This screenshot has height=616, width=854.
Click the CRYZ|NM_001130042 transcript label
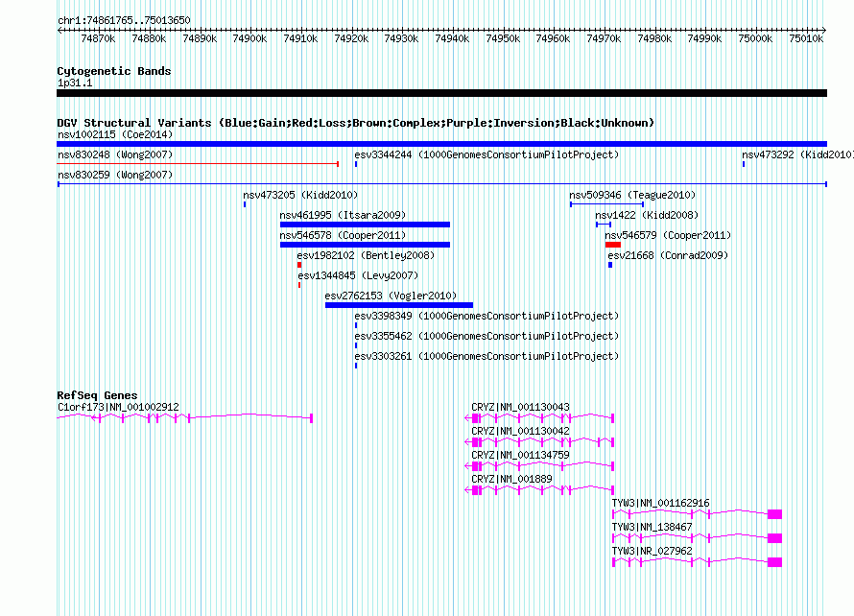pyautogui.click(x=520, y=431)
